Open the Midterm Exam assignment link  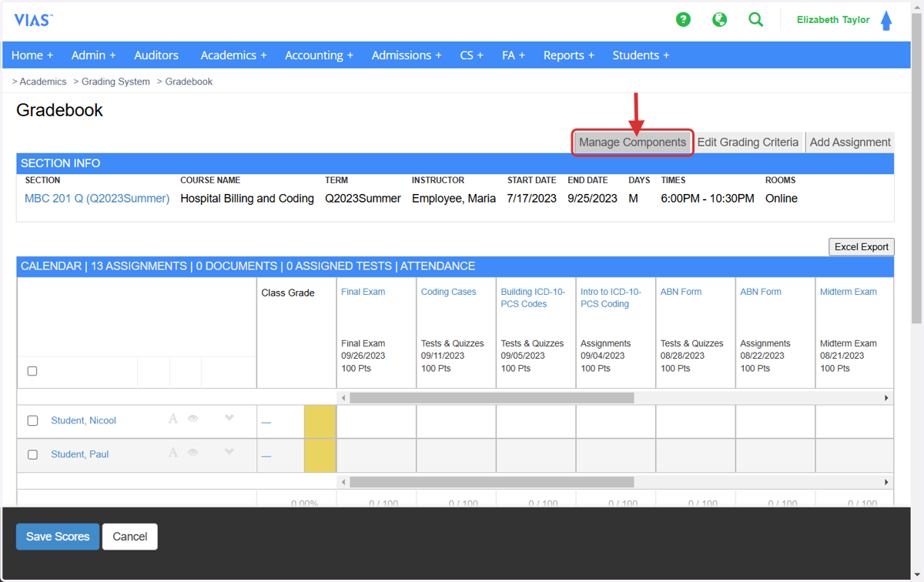click(x=849, y=292)
